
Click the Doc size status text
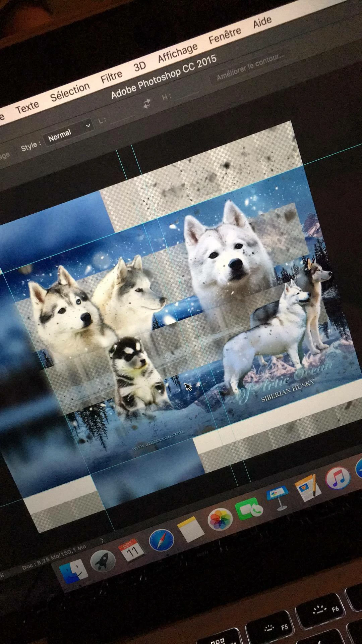click(54, 557)
